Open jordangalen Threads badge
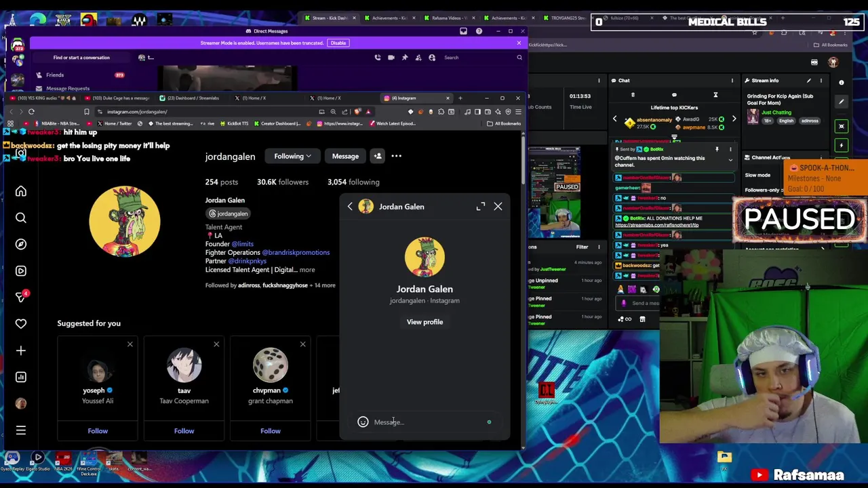The height and width of the screenshot is (488, 868). pyautogui.click(x=228, y=213)
